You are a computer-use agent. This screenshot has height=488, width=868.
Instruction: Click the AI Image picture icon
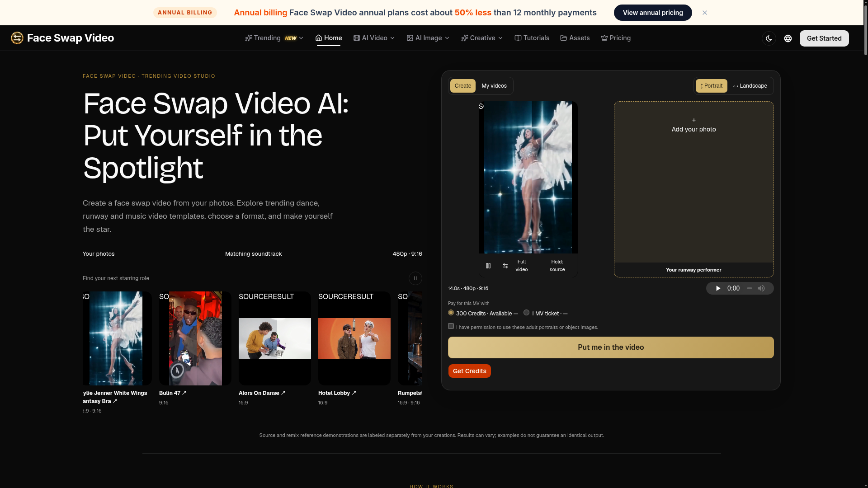click(x=410, y=38)
